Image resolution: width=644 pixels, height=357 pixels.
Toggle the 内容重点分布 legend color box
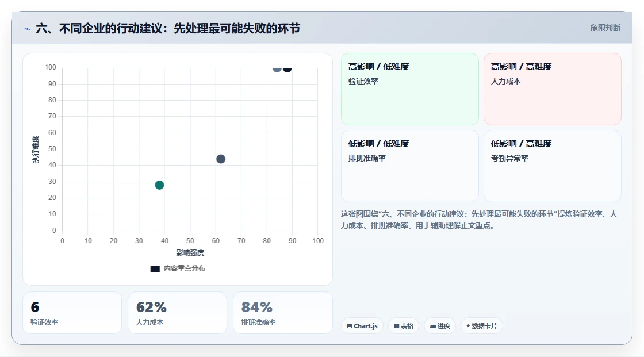click(x=155, y=268)
